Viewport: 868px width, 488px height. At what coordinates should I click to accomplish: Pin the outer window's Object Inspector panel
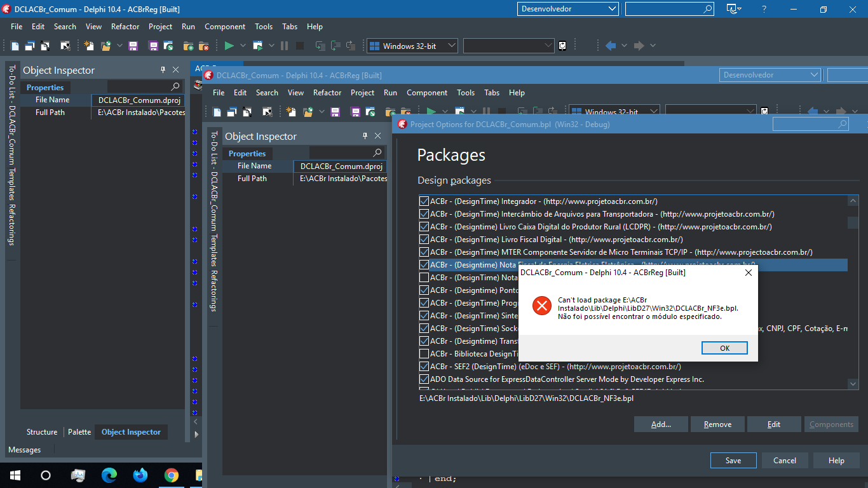[x=163, y=70]
